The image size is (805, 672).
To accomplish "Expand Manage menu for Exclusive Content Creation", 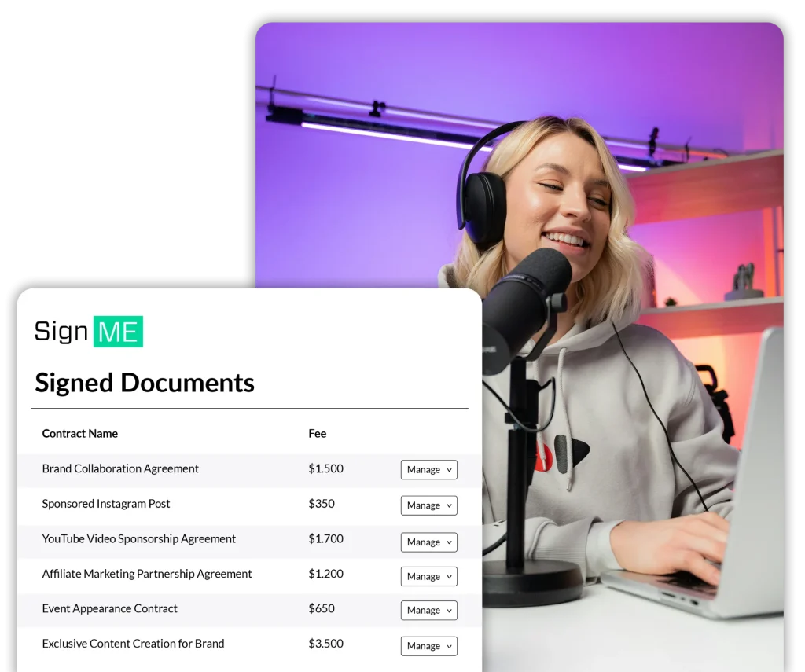I will [x=428, y=646].
